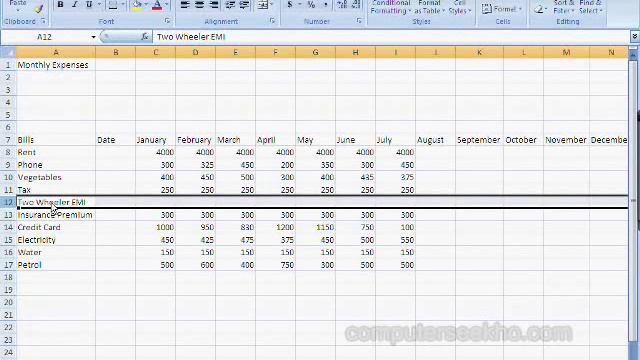Align text right

[x=213, y=5]
